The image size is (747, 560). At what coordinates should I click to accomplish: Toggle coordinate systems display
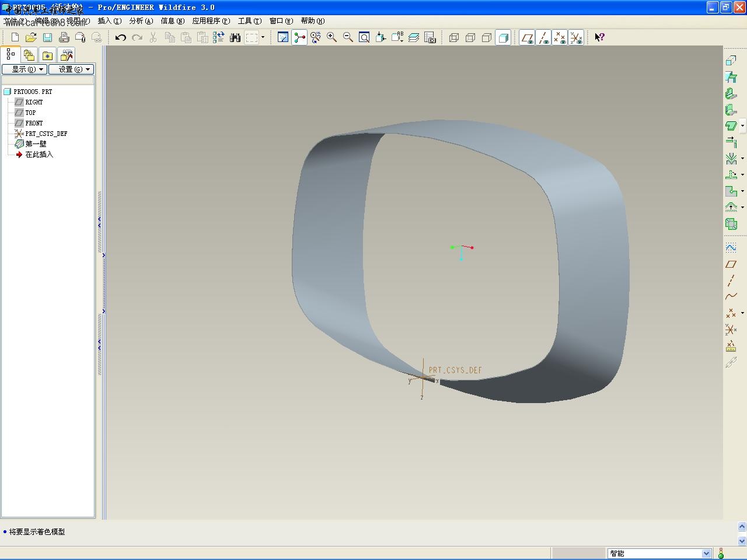click(x=576, y=37)
